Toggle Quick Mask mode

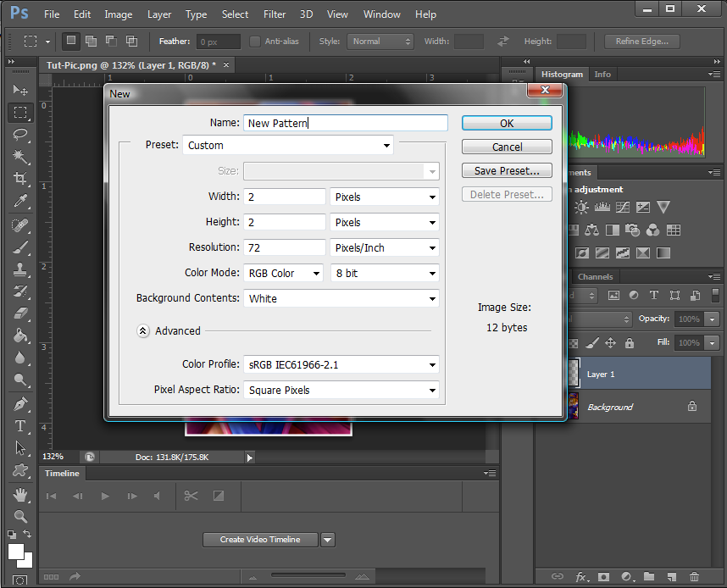[x=20, y=580]
